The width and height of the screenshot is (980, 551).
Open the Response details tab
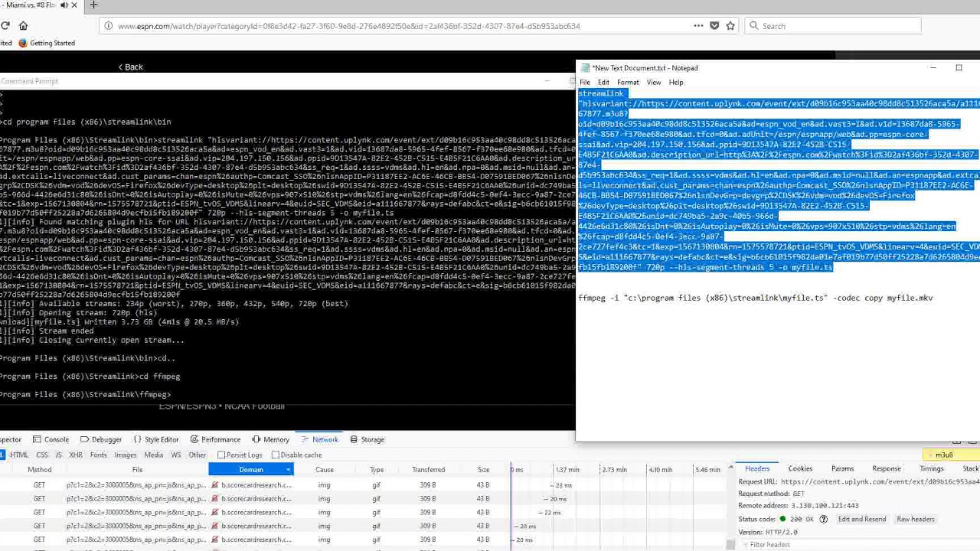click(x=887, y=468)
